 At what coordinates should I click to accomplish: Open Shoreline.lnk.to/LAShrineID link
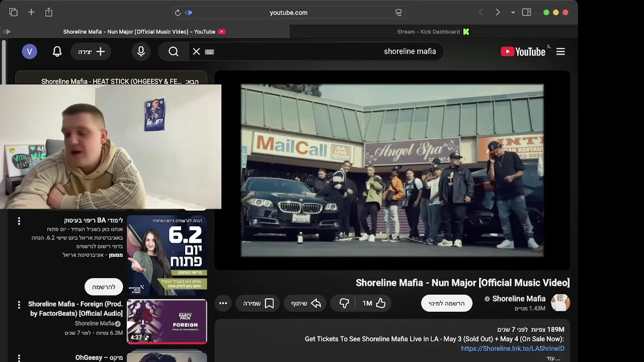click(513, 348)
